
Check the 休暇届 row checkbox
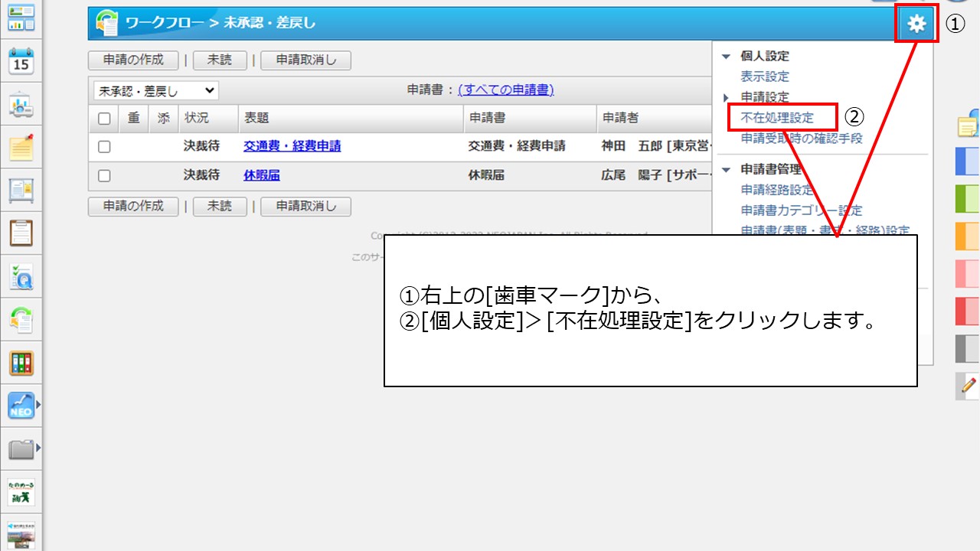pos(104,176)
